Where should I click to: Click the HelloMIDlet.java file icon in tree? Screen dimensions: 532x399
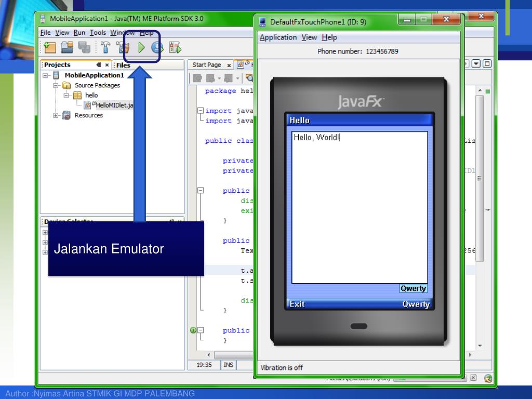click(88, 105)
